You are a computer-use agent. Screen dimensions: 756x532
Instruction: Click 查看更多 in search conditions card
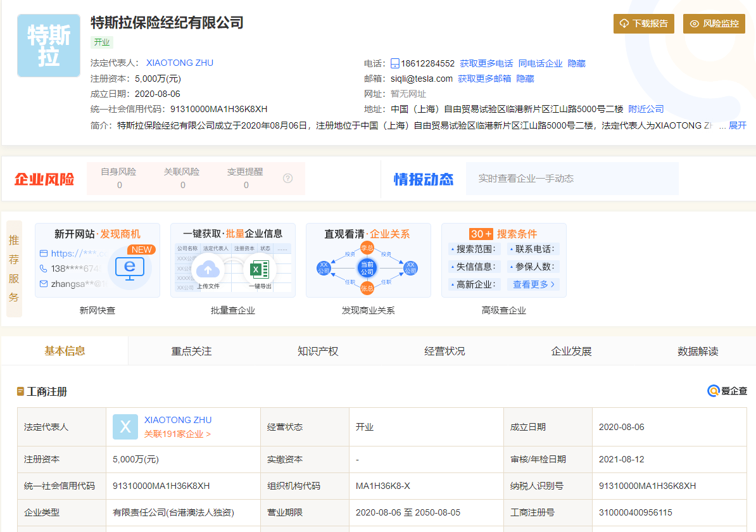(x=533, y=284)
